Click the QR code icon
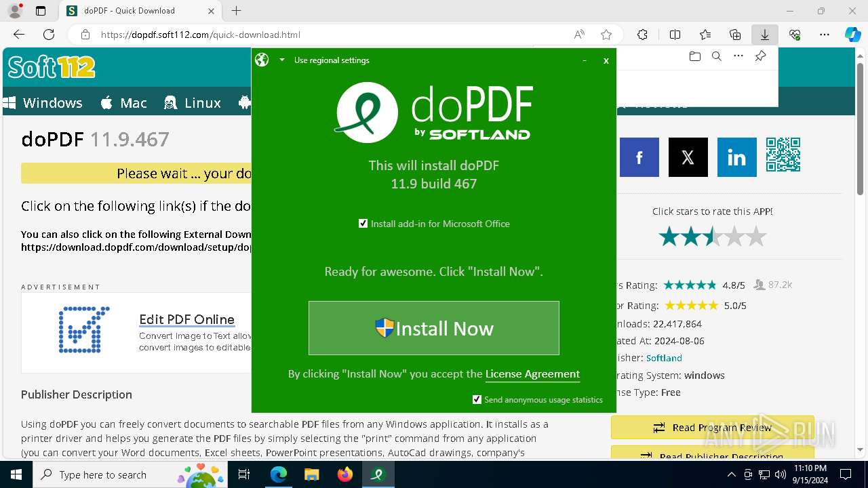Screen dimensions: 868x488 point(783,155)
